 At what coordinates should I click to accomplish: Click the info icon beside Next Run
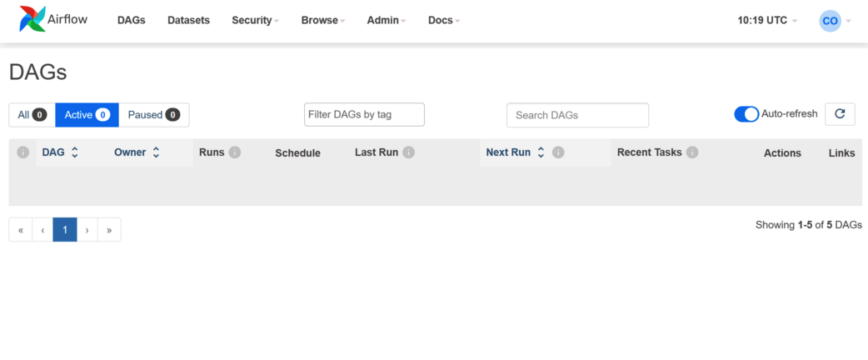(558, 152)
